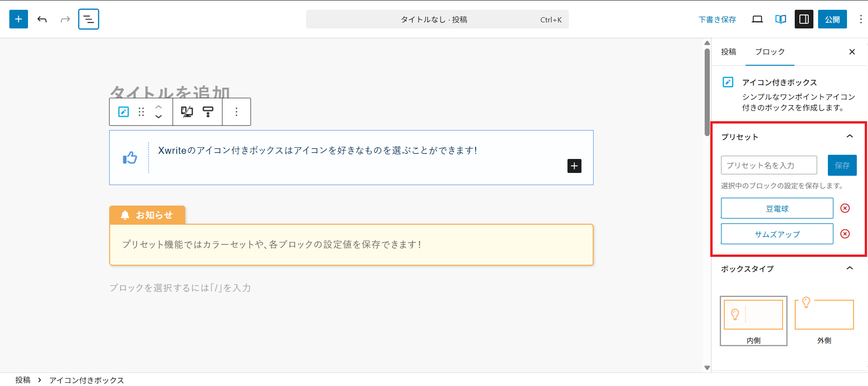The image size is (868, 386).
Task: Open block options in block toolbar
Action: pyautogui.click(x=237, y=112)
